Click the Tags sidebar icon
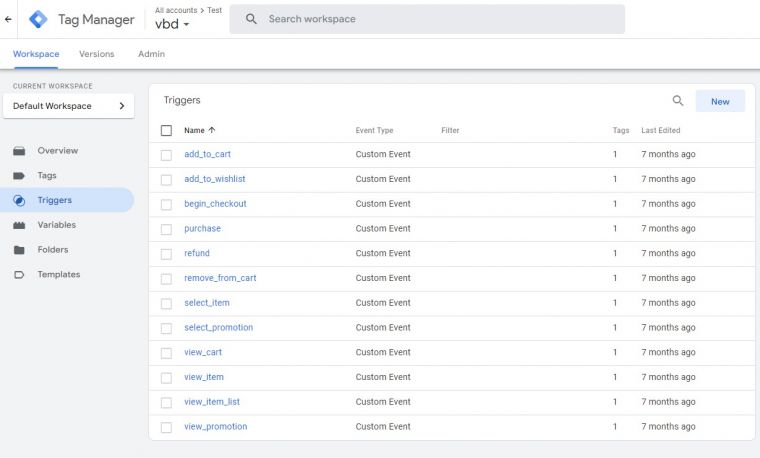 (x=19, y=175)
